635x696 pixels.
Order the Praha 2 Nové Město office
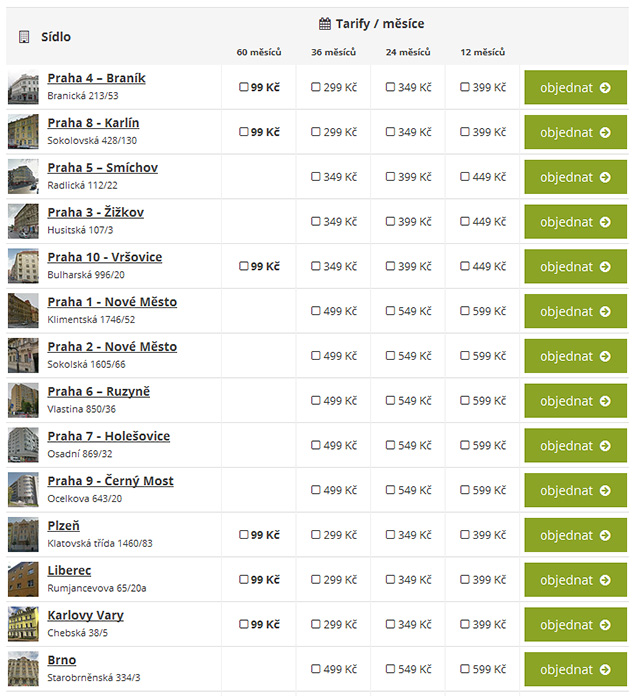[x=576, y=356]
